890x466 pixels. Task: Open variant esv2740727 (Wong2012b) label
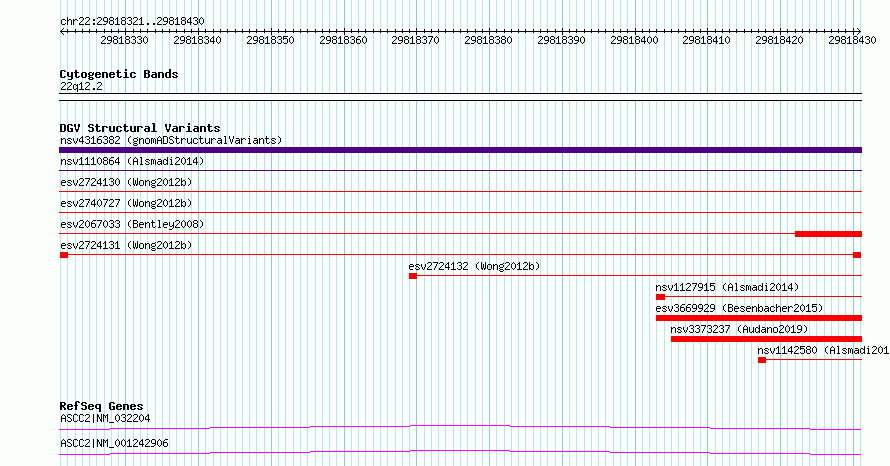pos(126,203)
